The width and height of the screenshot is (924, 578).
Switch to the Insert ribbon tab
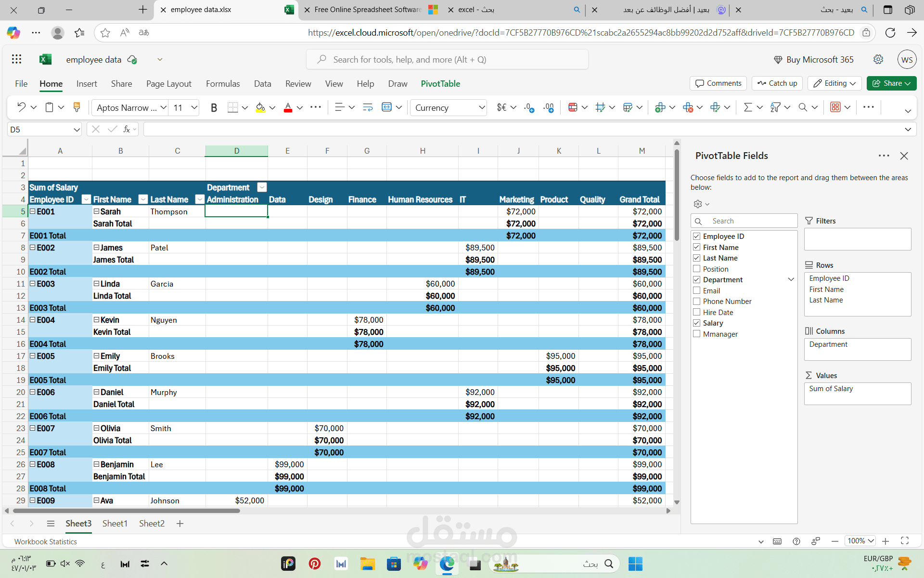(87, 83)
